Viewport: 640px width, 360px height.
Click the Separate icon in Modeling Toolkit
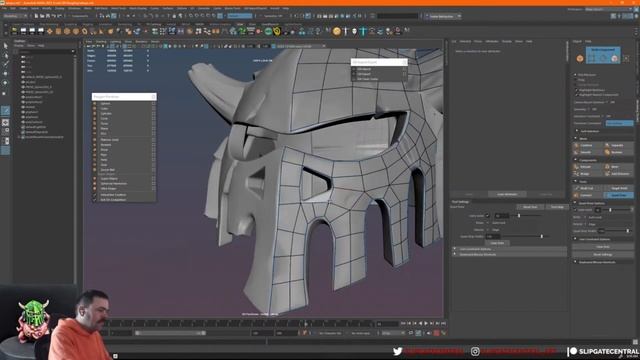[x=607, y=145]
